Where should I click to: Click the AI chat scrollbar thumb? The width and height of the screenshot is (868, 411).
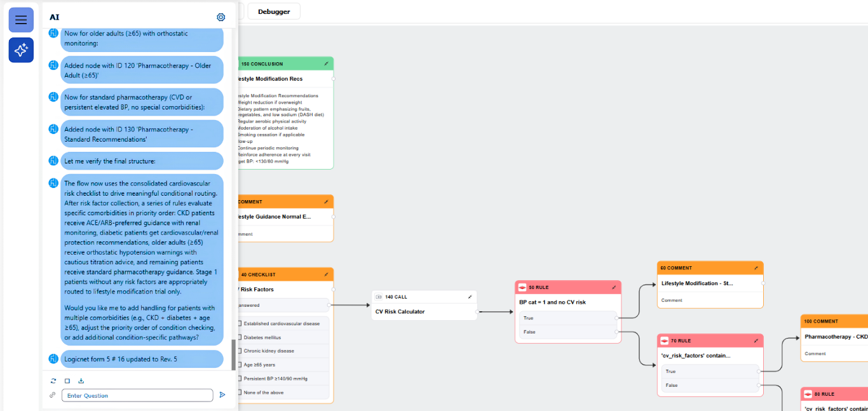[x=233, y=354]
